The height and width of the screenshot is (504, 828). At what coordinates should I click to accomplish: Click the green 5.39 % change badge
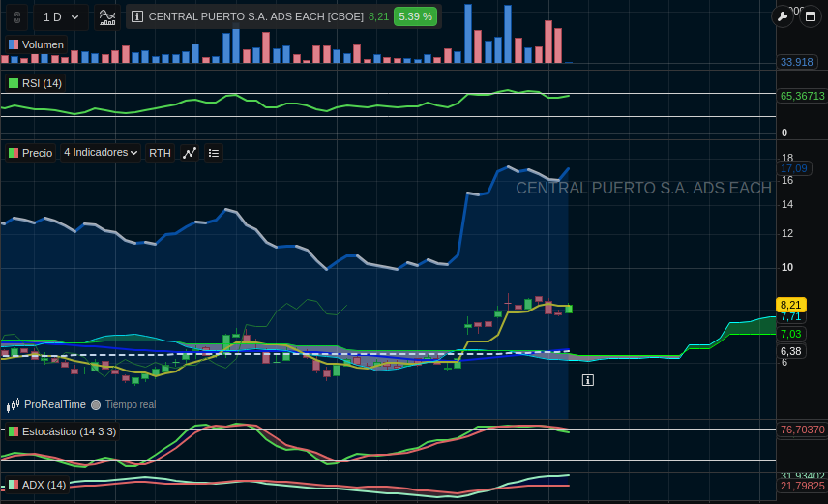tap(415, 16)
